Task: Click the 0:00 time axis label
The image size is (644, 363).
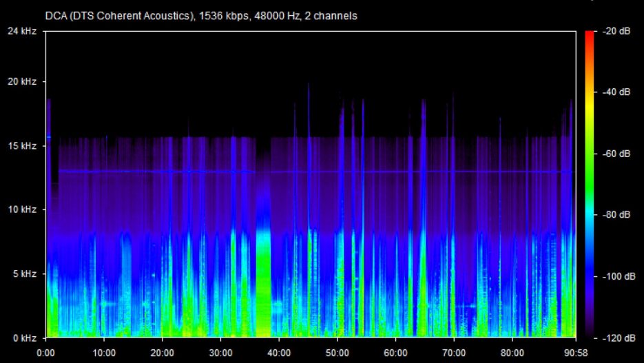Action: click(45, 353)
